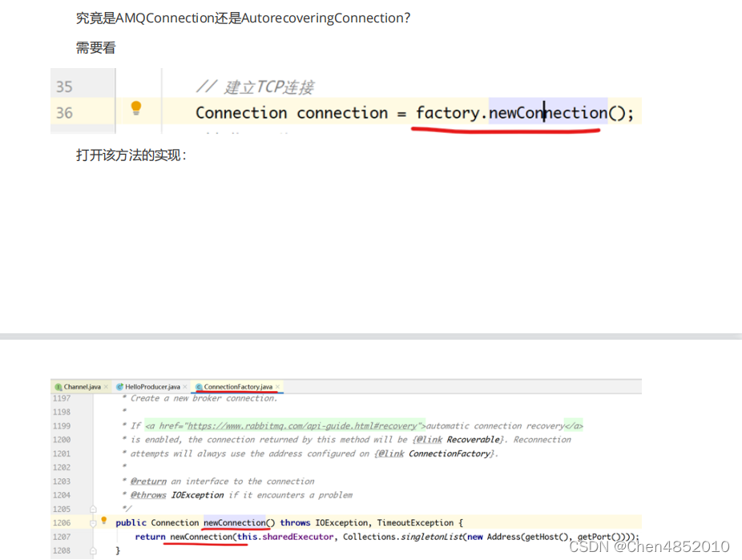Screen dimensions: 742x560
Task: Click the @throws Javadoc tag on line 1204
Action: 148,495
